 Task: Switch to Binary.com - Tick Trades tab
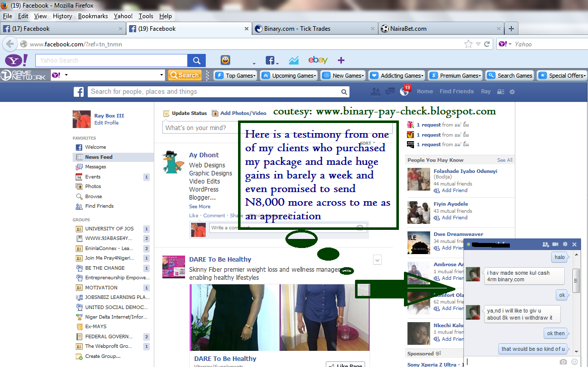(314, 29)
